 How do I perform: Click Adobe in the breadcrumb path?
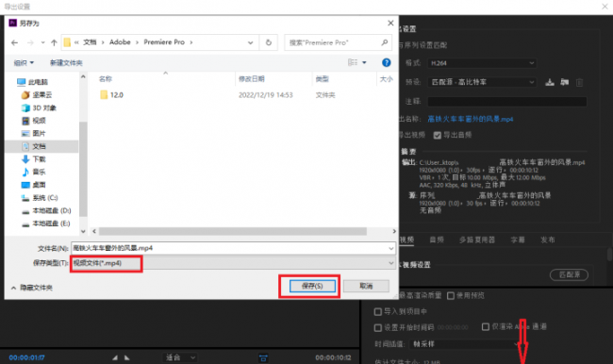pyautogui.click(x=120, y=42)
